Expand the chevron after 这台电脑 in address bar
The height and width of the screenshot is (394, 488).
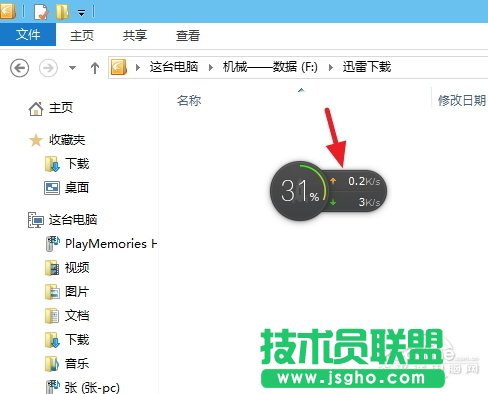point(211,68)
